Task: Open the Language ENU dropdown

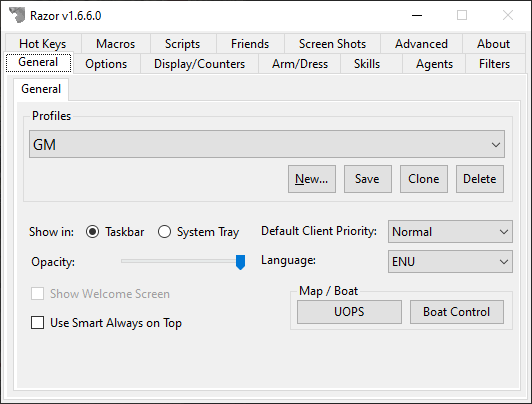Action: [x=450, y=262]
